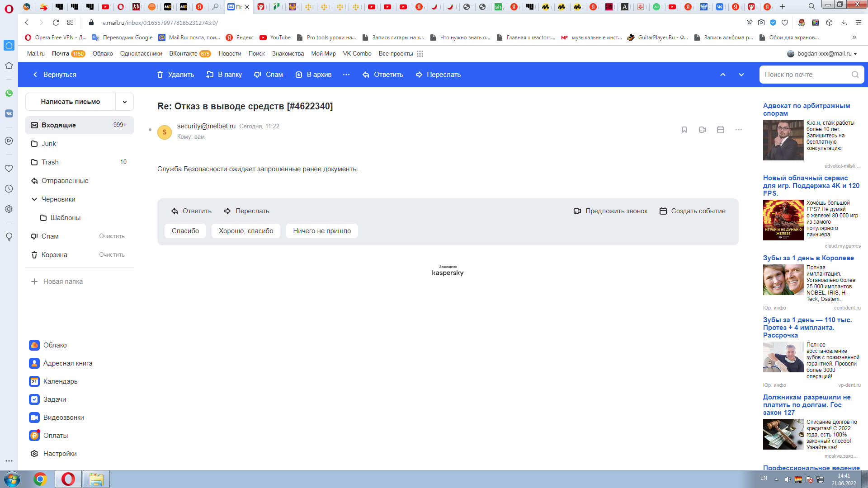The height and width of the screenshot is (488, 868).
Task: Click the bookmark flag icon on the message
Action: [x=684, y=130]
